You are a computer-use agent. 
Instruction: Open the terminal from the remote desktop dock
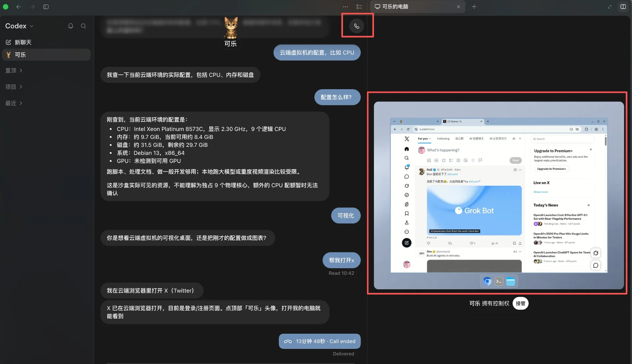[499, 281]
